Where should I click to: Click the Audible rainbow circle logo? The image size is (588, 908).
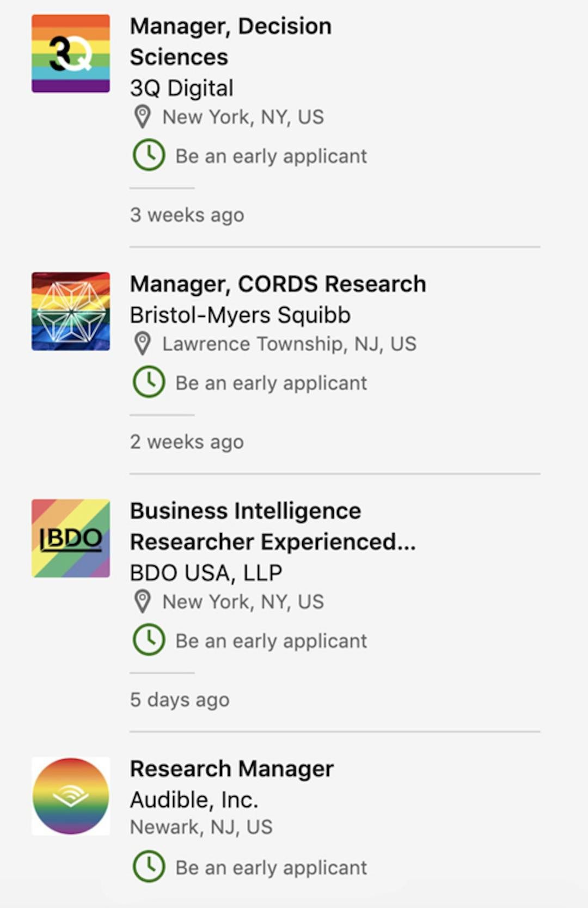tap(71, 796)
